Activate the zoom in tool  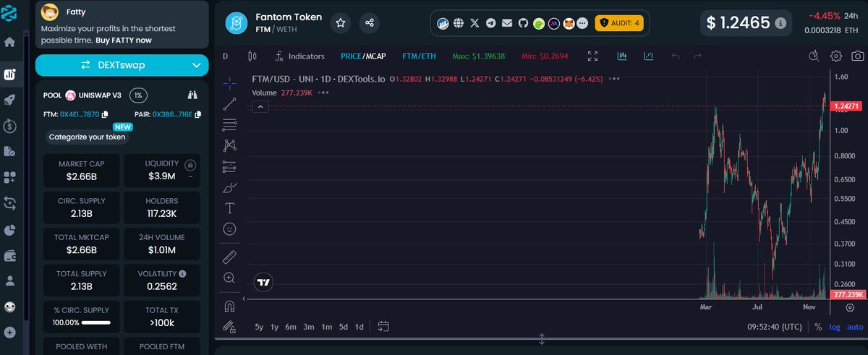(229, 278)
